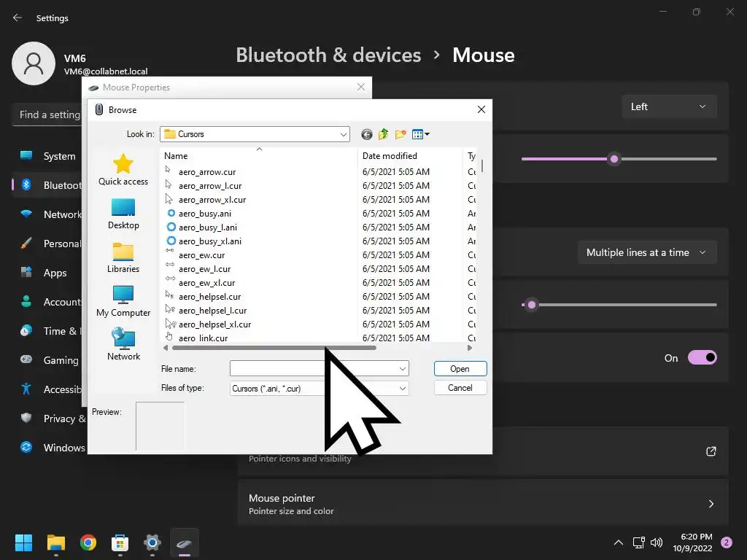Viewport: 747px width, 560px height.
Task: Click the Mouse Properties taskbar icon
Action: click(x=185, y=542)
